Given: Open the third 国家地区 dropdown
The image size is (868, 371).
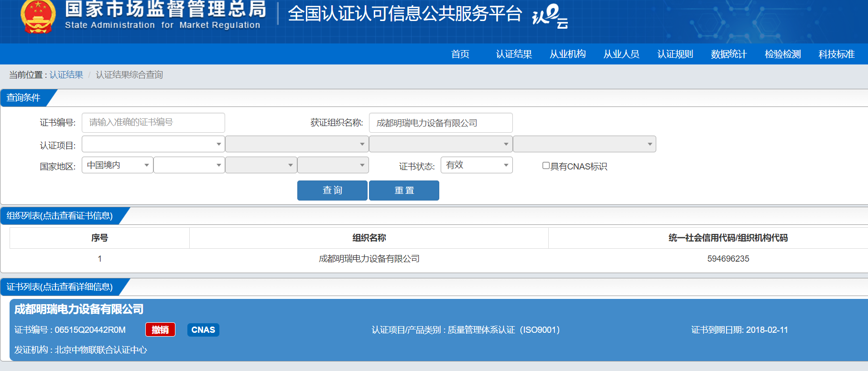Looking at the screenshot, I should (x=261, y=165).
